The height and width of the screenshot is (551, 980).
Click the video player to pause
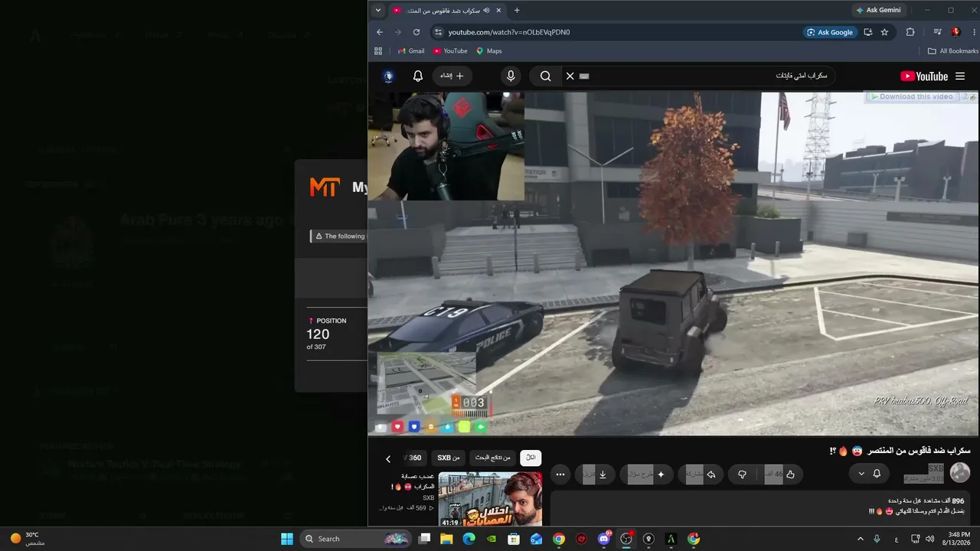(x=673, y=263)
